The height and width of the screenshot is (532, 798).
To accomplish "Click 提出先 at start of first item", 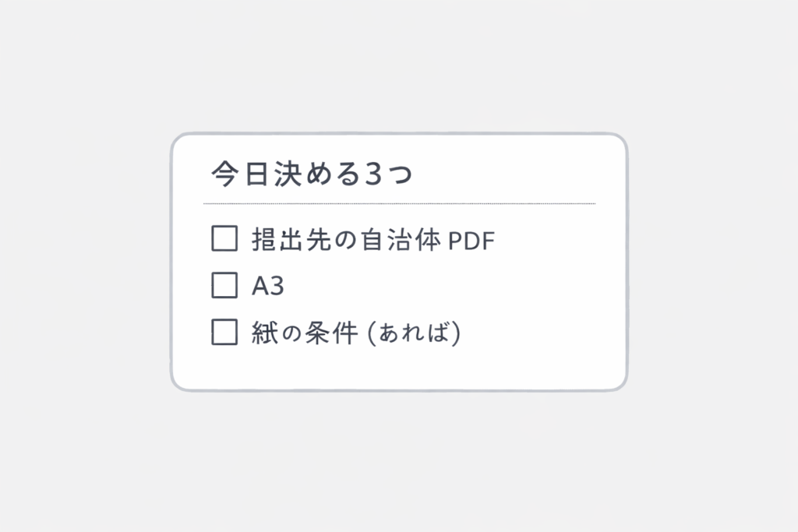I will (288, 240).
